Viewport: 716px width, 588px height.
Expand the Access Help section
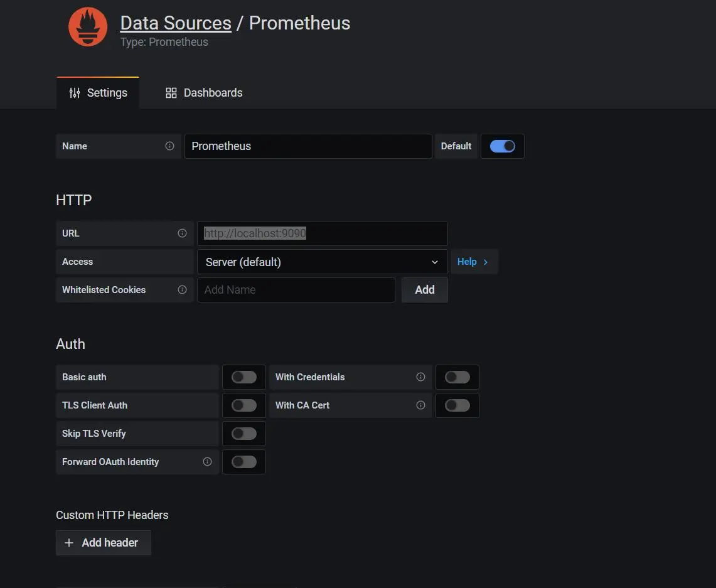[474, 262]
